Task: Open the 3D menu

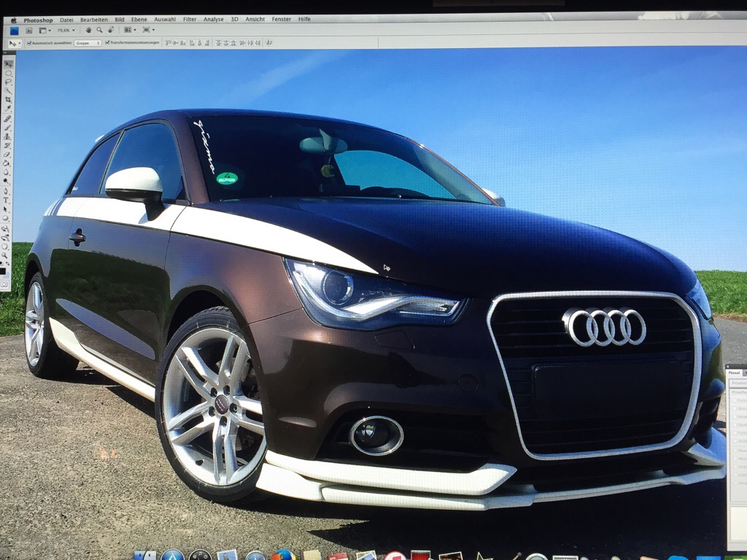Action: tap(234, 20)
